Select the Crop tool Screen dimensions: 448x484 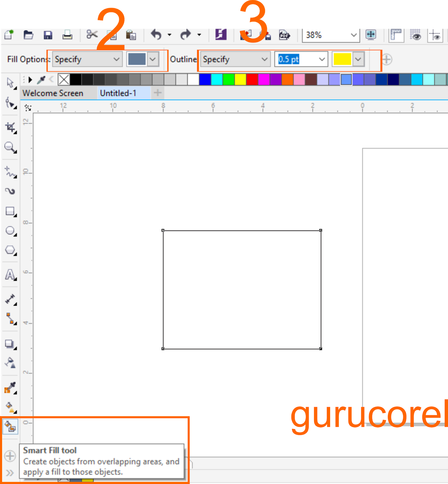[x=11, y=128]
